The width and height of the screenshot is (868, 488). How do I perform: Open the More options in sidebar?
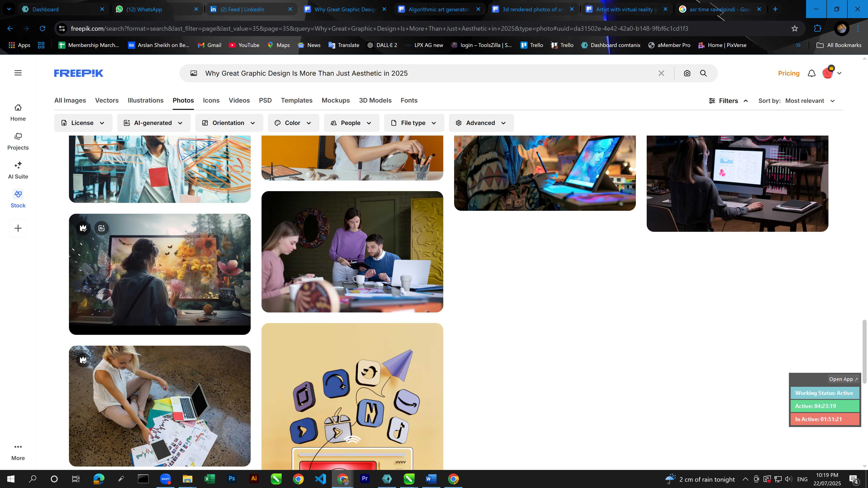(x=18, y=452)
